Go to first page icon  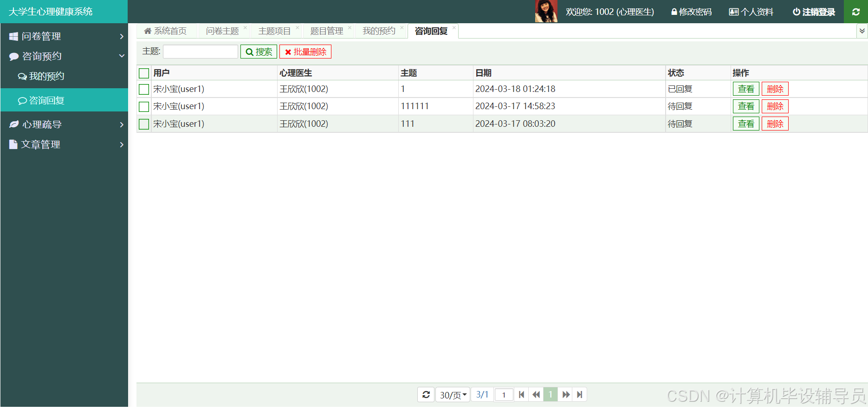click(521, 395)
